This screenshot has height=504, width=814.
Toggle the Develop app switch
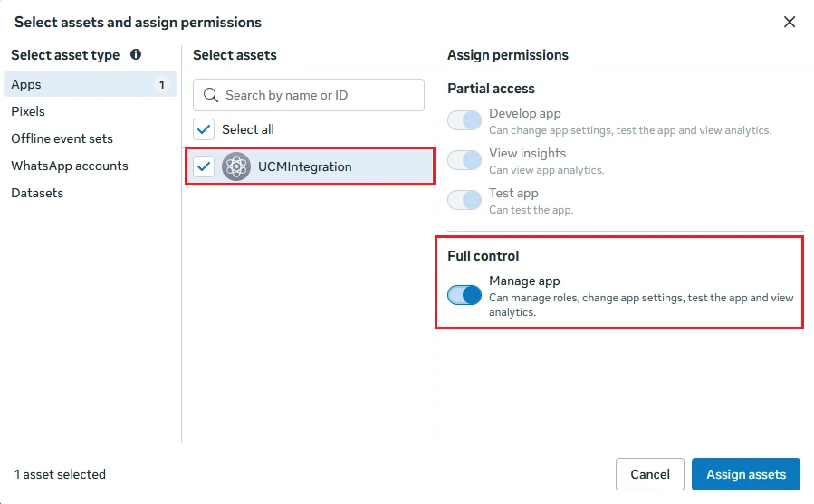[x=464, y=120]
